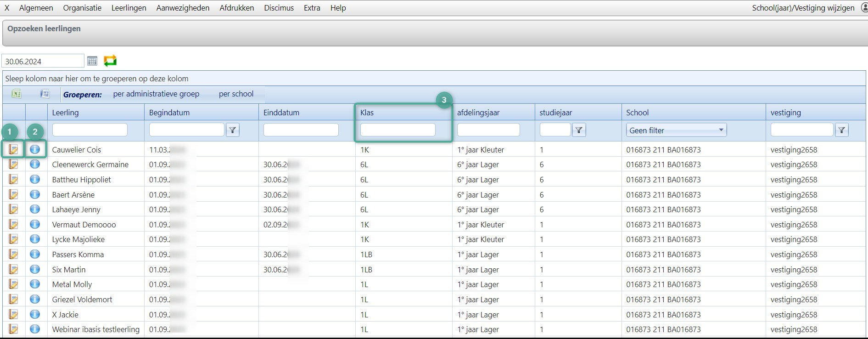Click 'School(jaar)/Vestiging wijzigen' link
Viewport: 868px width, 339px height.
coord(803,8)
